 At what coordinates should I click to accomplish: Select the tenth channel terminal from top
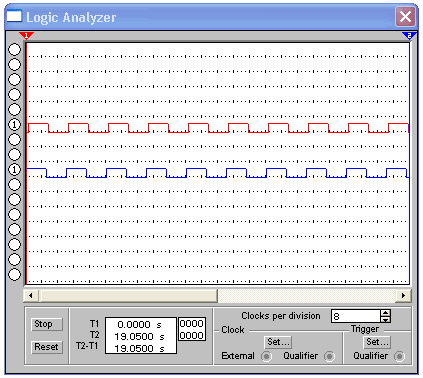14,184
